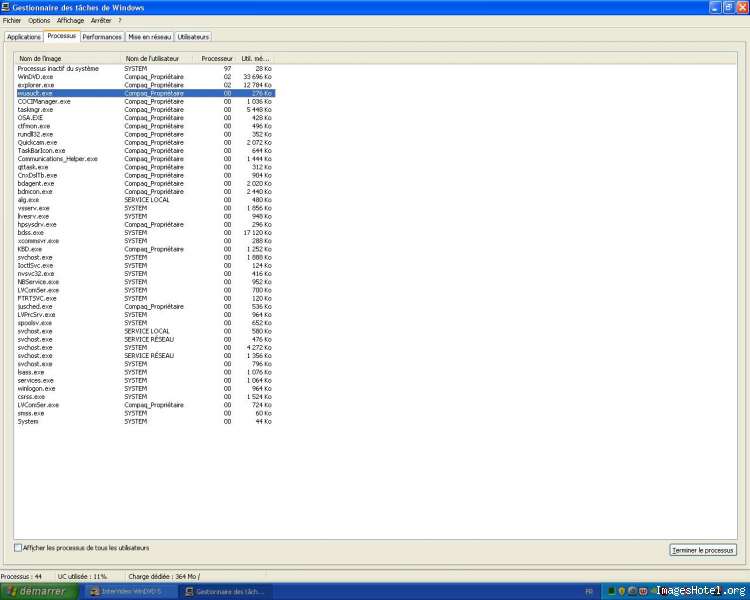The image size is (750, 600).
Task: Select the vsserv.exe process
Action: [x=145, y=208]
